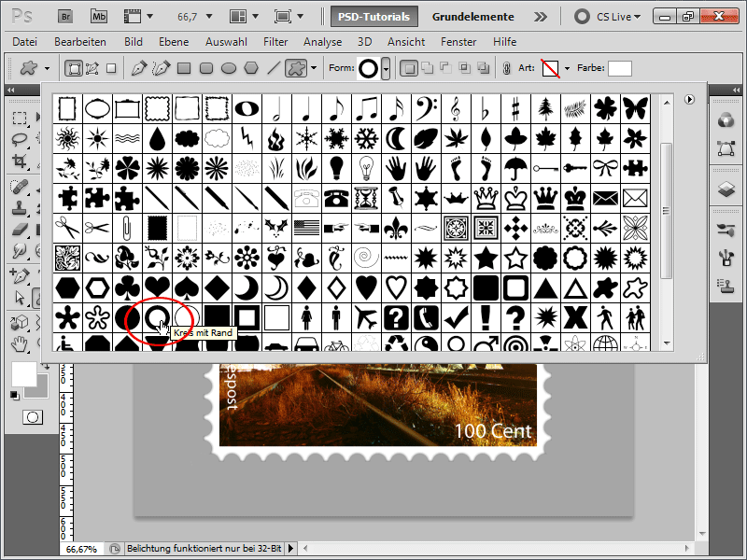Enable Shape Layers mode
This screenshot has height=560, width=747.
click(74, 68)
